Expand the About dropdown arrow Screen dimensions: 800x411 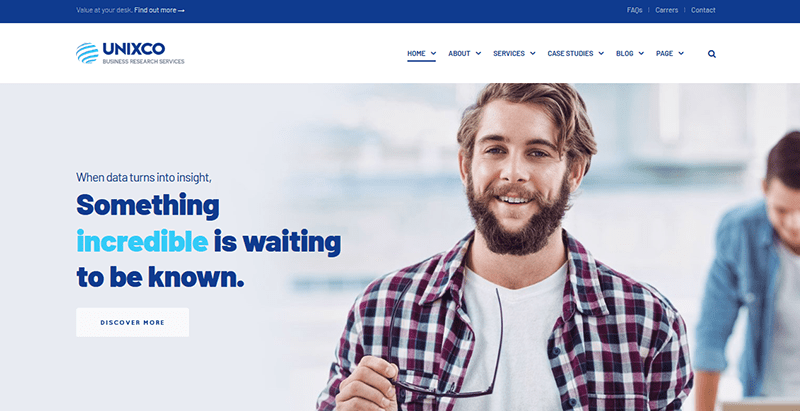(x=478, y=53)
